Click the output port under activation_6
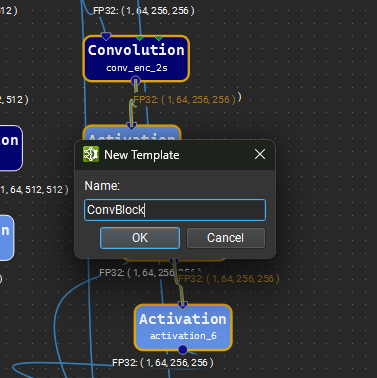 coord(182,350)
